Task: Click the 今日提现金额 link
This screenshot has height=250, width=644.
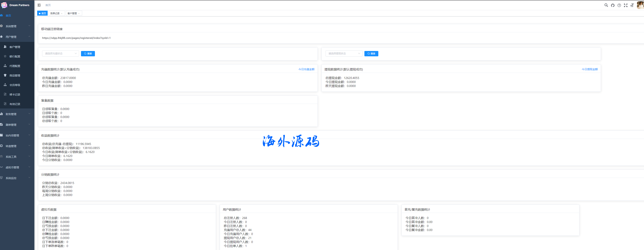Action: click(x=589, y=69)
